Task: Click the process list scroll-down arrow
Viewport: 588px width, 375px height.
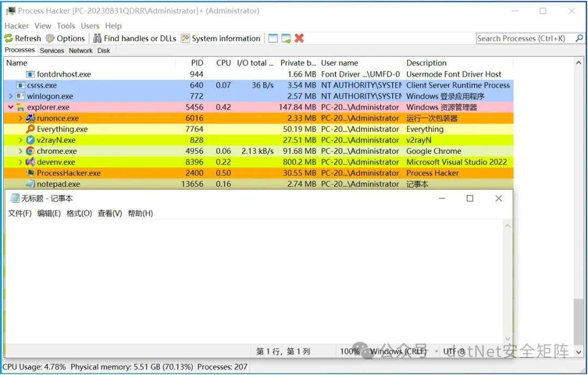Action: coord(579,352)
